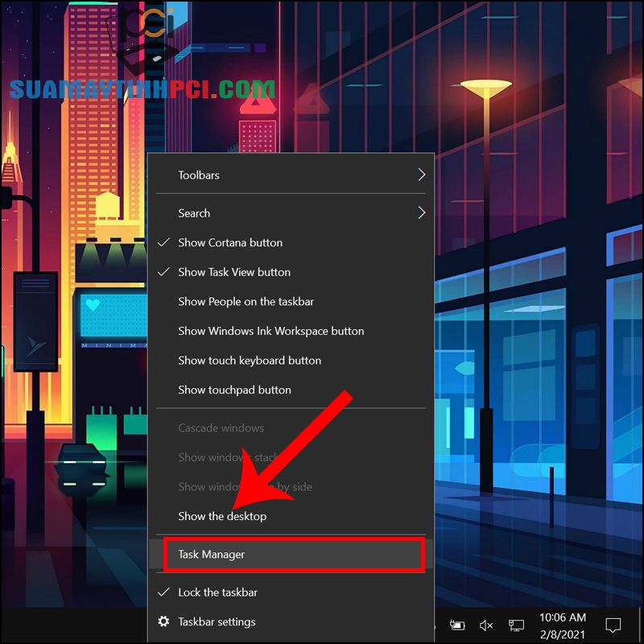The width and height of the screenshot is (644, 644).
Task: Enable Show Windows Ink Workspace button
Action: click(x=270, y=331)
